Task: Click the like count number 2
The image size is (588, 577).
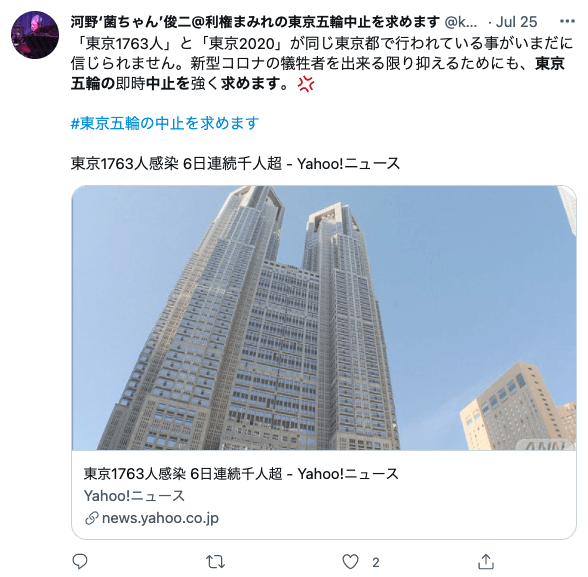Action: point(376,562)
